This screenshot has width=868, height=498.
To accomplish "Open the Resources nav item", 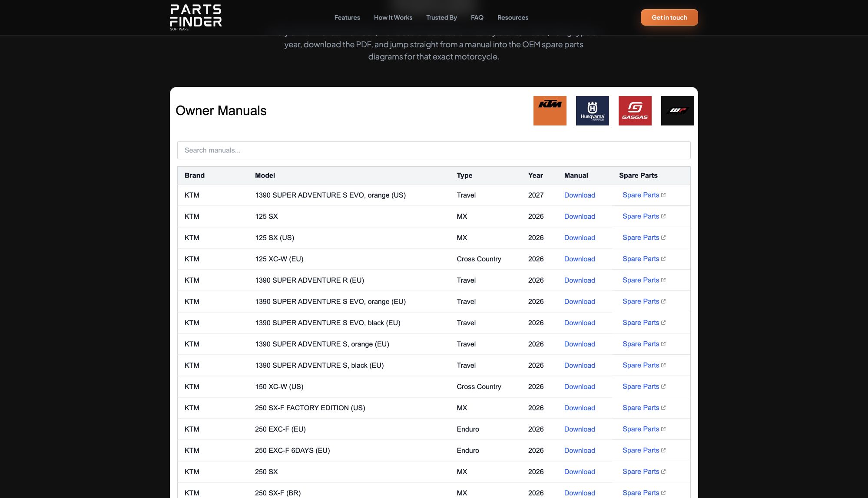I will (513, 17).
